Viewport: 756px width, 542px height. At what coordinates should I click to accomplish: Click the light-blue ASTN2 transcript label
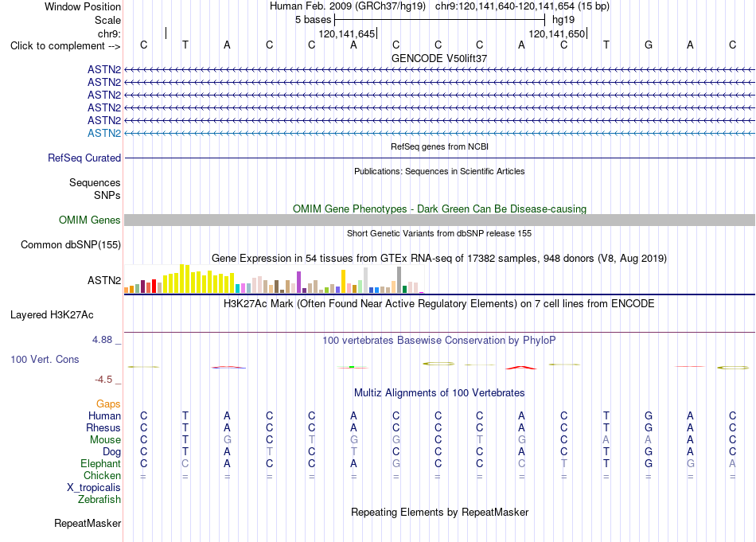[104, 133]
